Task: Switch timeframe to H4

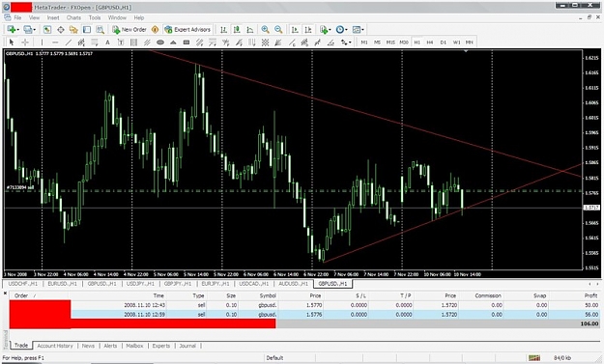Action: 430,42
